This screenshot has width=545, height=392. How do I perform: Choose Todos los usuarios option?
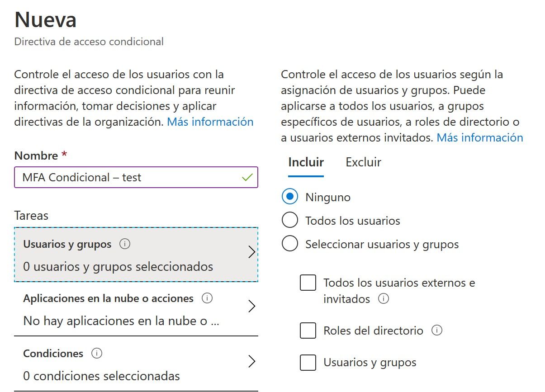(289, 220)
